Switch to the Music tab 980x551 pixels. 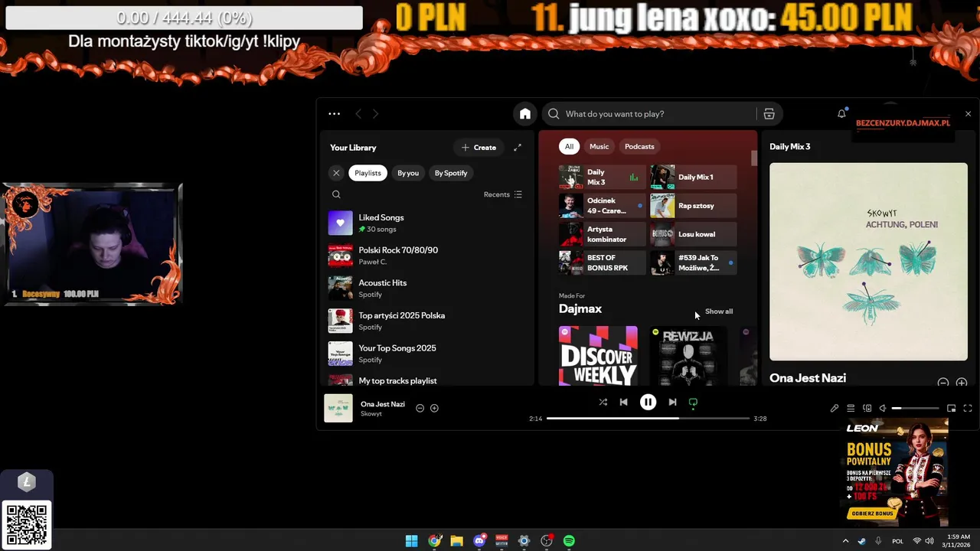pos(599,146)
